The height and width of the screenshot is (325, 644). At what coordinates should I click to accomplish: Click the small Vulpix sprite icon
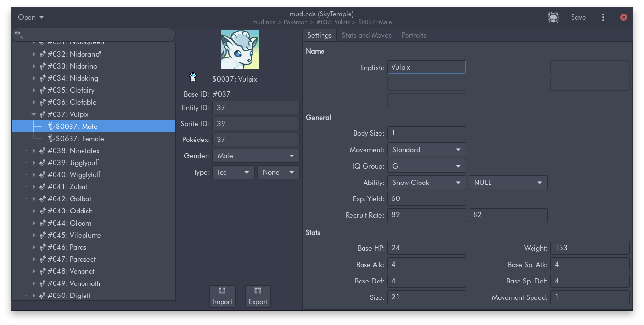(193, 77)
